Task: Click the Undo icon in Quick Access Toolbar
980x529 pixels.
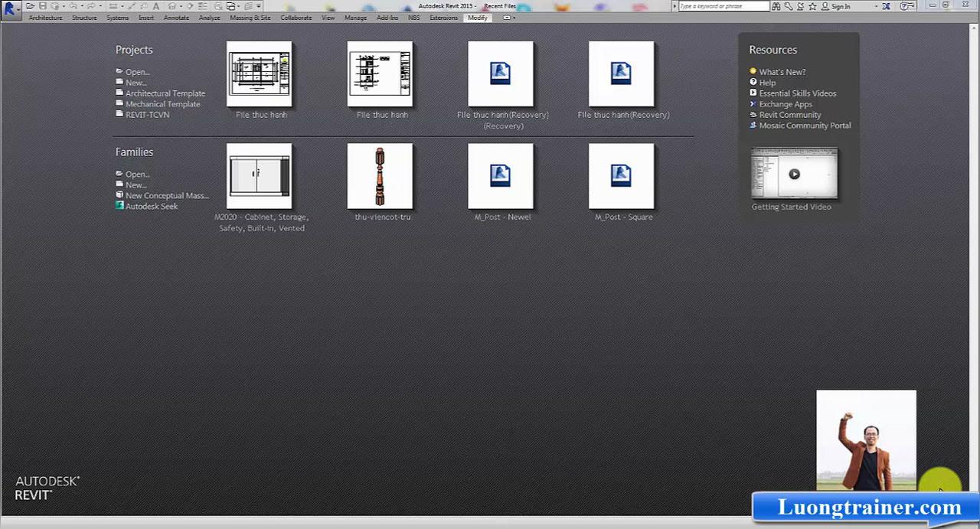Action: [x=73, y=6]
